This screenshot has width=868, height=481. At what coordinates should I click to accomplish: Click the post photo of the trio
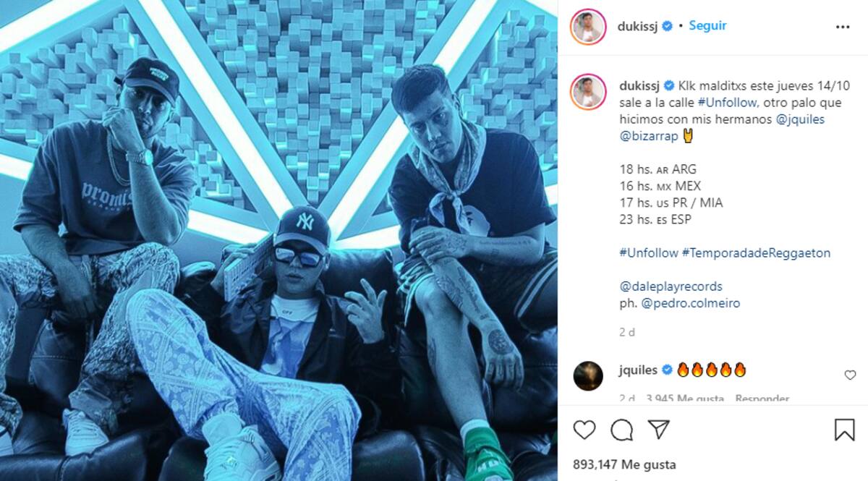[x=278, y=240]
